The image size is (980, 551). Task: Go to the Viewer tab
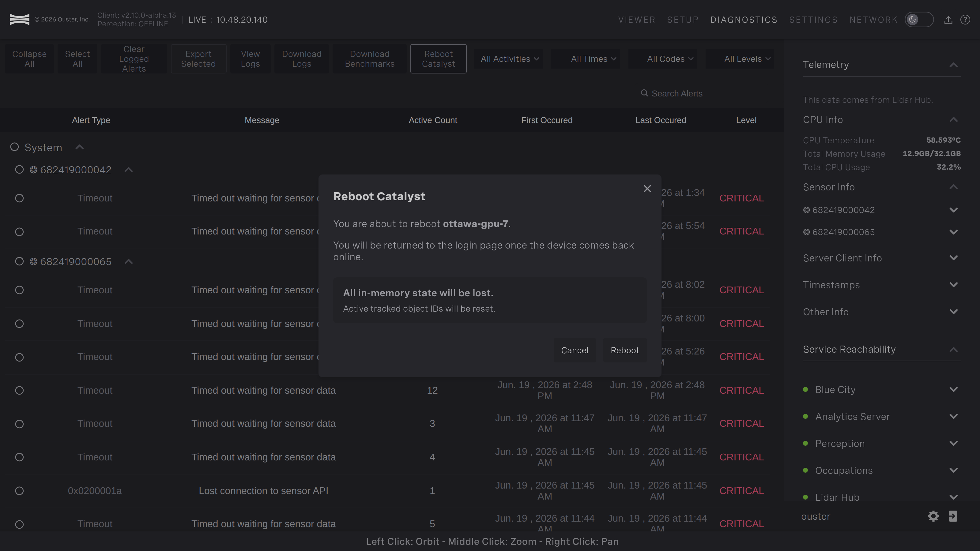click(637, 20)
